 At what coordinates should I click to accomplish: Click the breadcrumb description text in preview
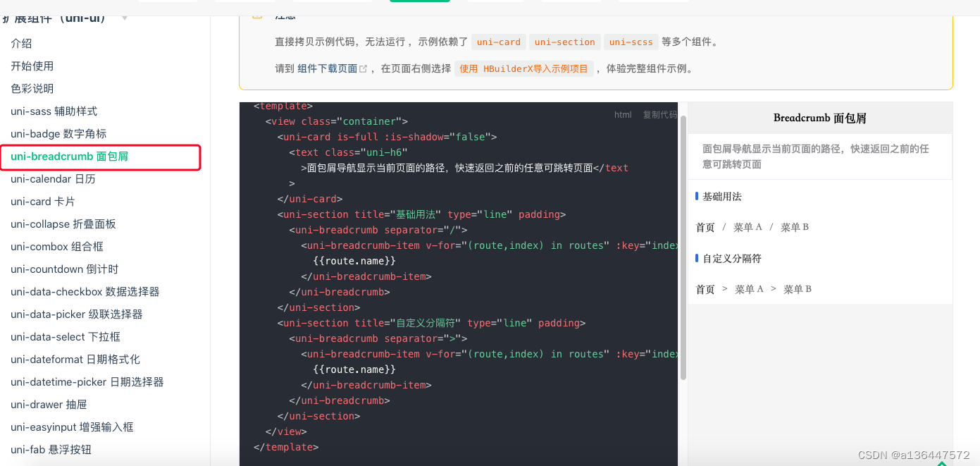coord(816,157)
